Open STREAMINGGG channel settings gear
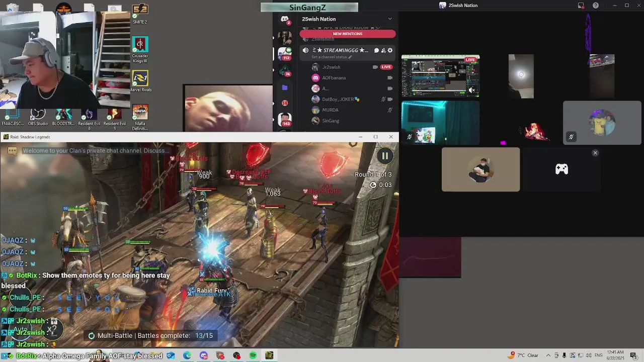The image size is (644, 362). (390, 50)
